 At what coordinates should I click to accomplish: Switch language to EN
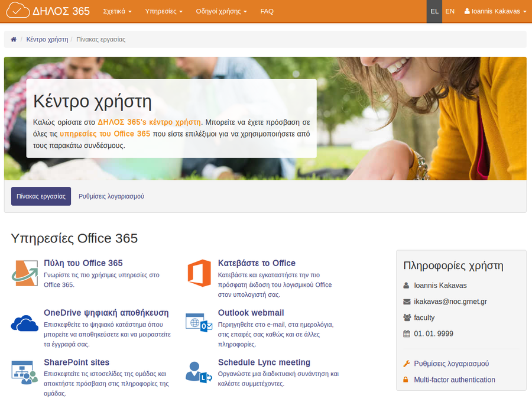click(450, 11)
